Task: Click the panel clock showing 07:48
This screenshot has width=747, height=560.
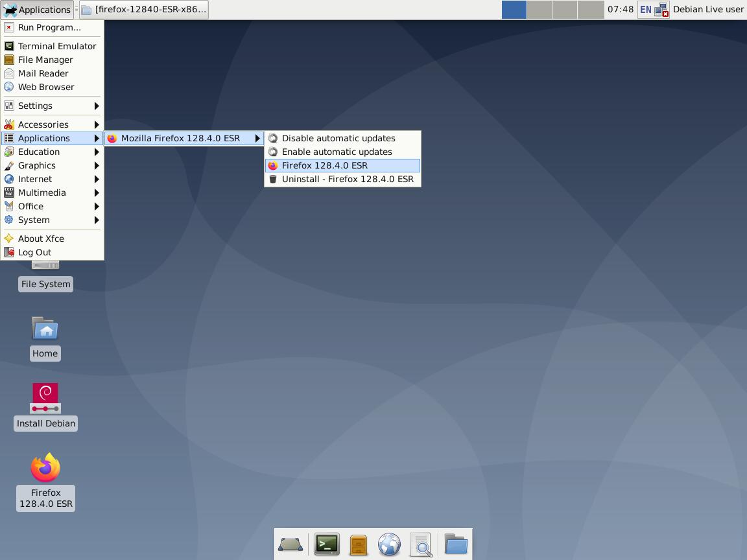Action: click(621, 10)
